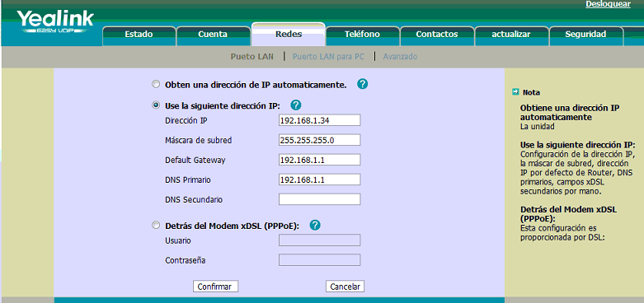Click the Desloquear logout link

(x=608, y=4)
